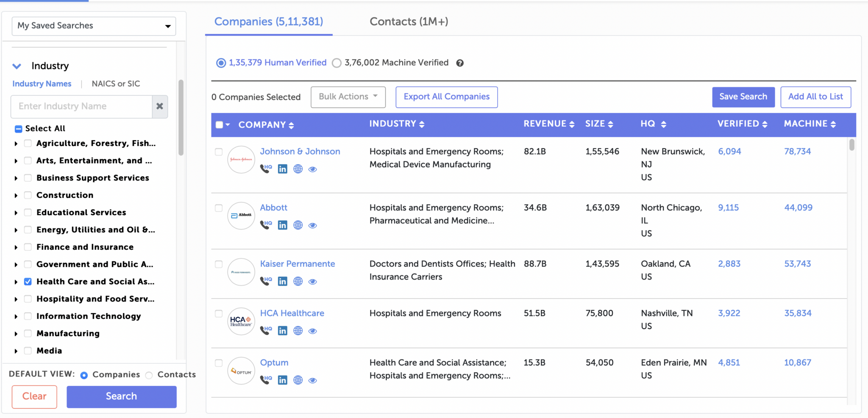This screenshot has width=868, height=418.
Task: Open help tooltip beside Machine Verified
Action: click(460, 63)
